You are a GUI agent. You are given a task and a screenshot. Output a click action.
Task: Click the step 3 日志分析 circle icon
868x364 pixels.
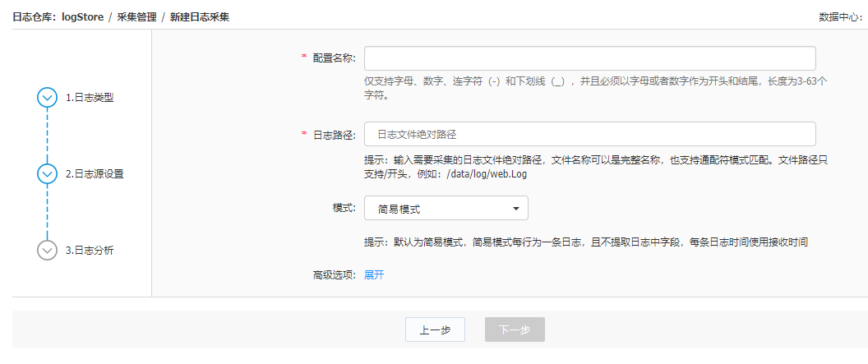(x=47, y=250)
